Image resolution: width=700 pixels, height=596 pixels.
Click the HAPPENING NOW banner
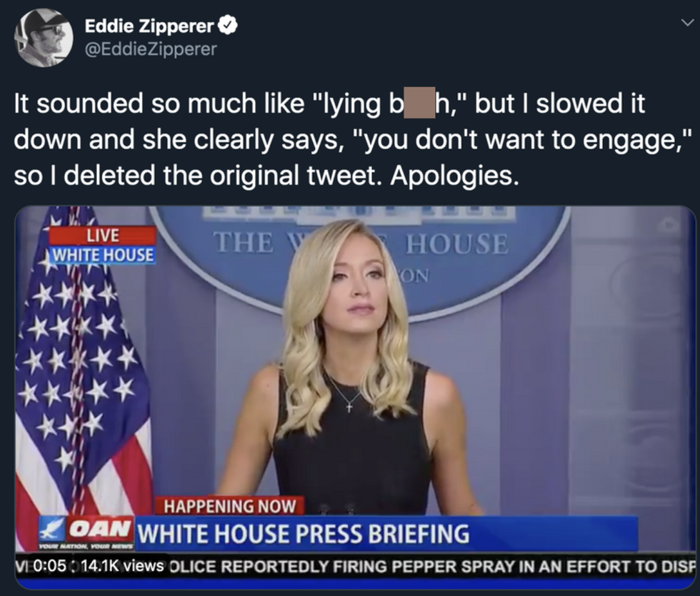click(230, 506)
